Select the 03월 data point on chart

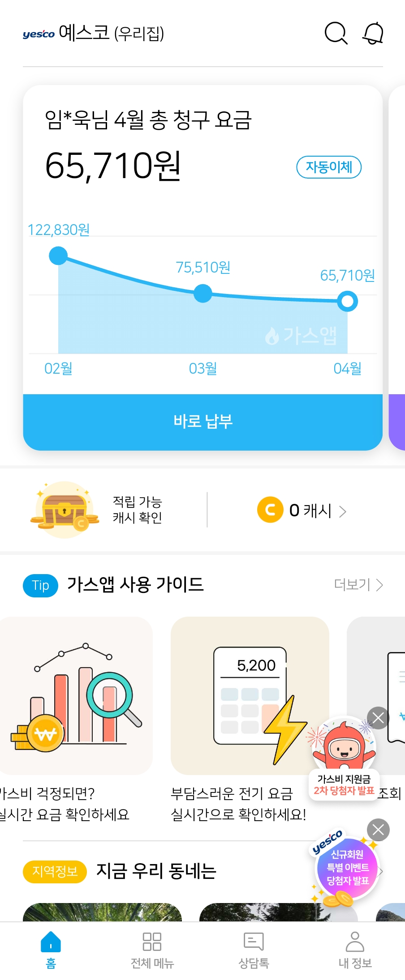[203, 293]
